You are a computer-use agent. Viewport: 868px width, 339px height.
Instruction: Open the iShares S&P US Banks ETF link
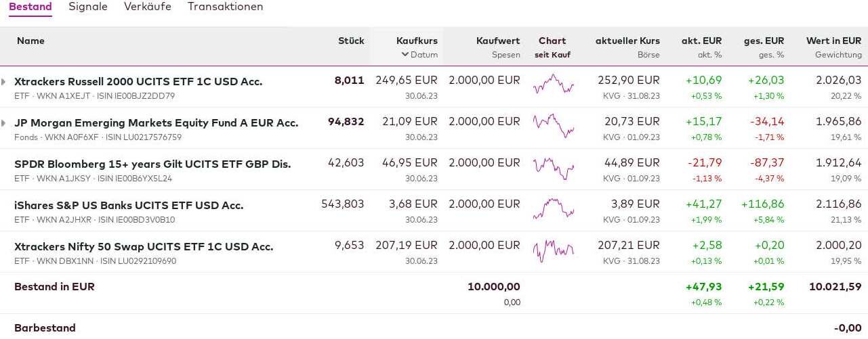pos(129,206)
